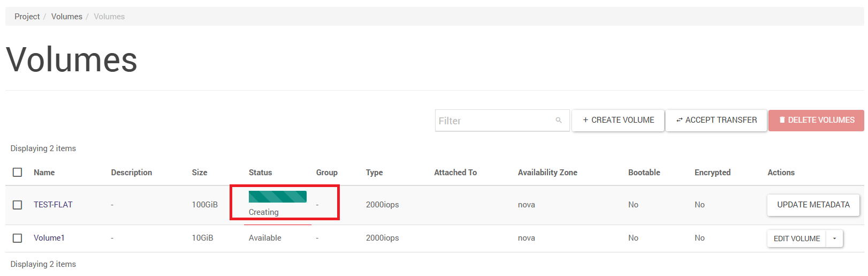Click the plus icon on Create Volume
Viewport: 868px width, 276px height.
585,121
